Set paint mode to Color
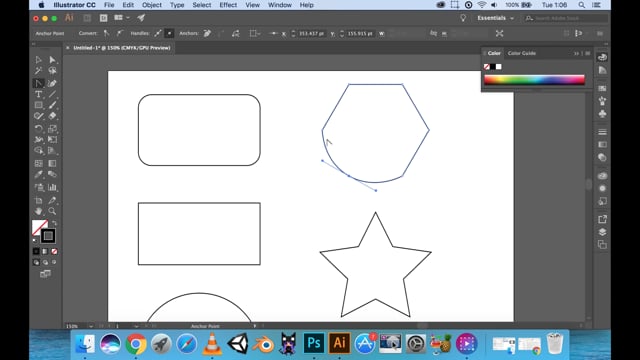 (x=36, y=251)
